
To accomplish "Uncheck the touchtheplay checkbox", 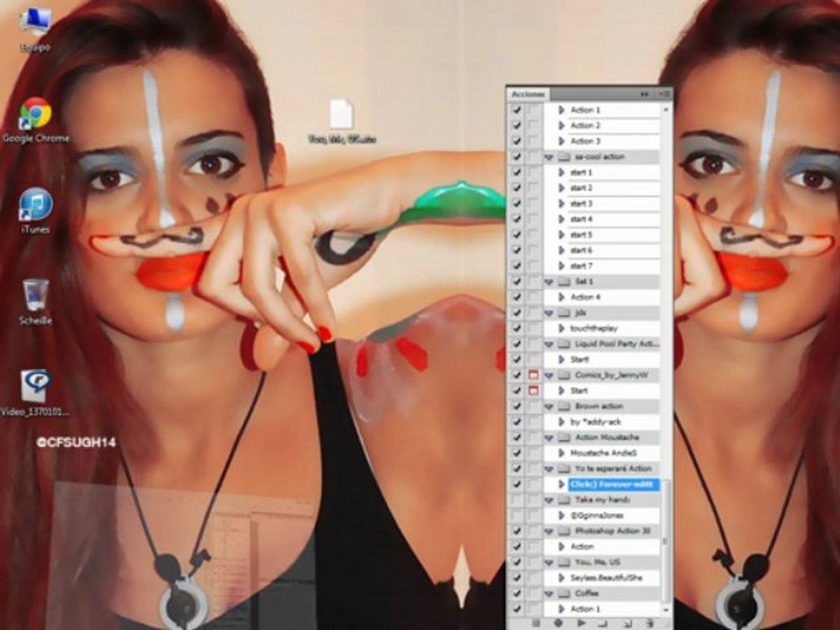I will (517, 328).
